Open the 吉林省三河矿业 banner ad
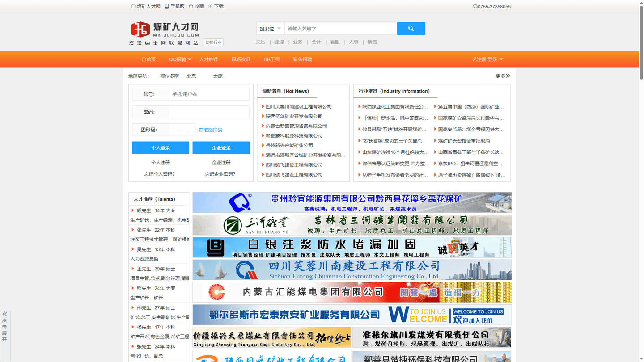Screen dimensions: 644x362 point(352,225)
